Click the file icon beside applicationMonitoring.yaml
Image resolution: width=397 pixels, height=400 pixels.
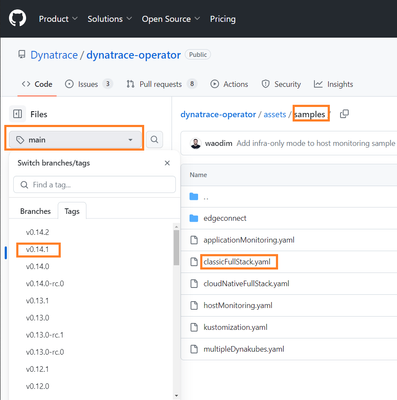194,240
